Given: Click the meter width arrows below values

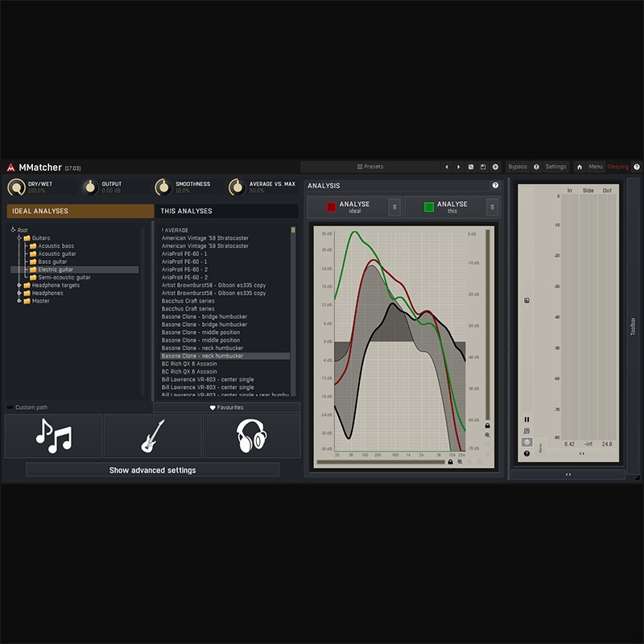Looking at the screenshot, I should tap(581, 453).
